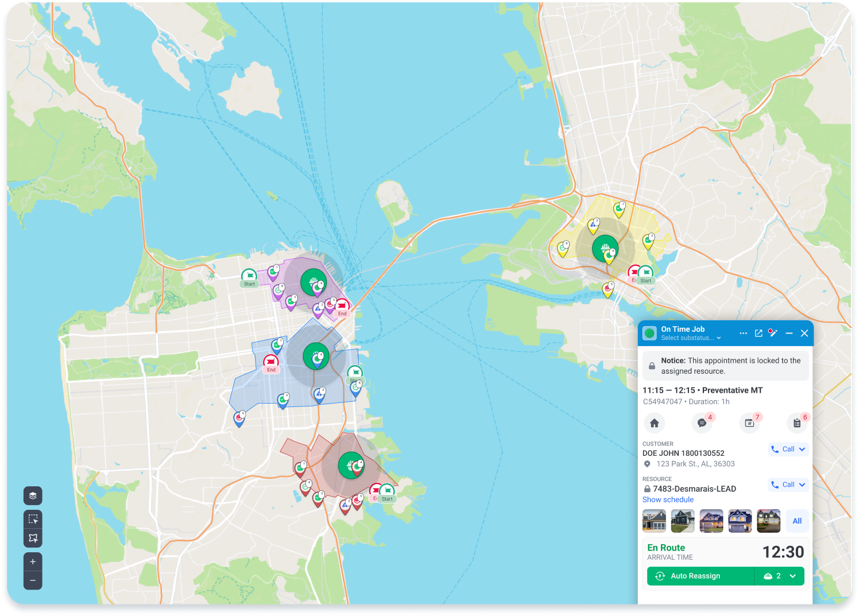The width and height of the screenshot is (859, 616).
Task: Open the map layers panel
Action: [33, 496]
